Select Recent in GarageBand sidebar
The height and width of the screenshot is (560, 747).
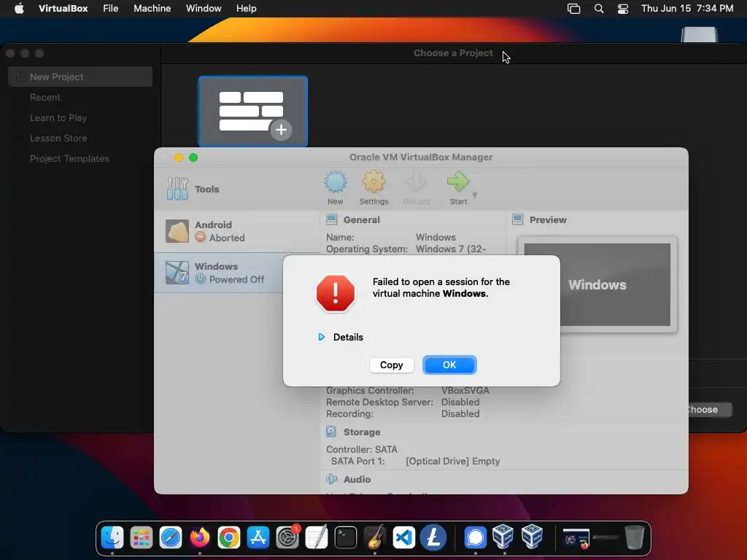pos(45,97)
